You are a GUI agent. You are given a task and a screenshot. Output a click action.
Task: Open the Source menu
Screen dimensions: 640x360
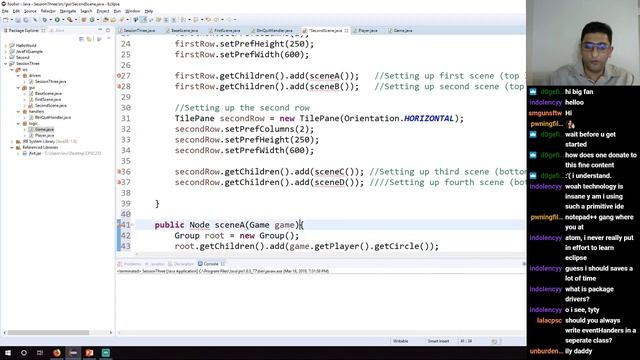30,11
